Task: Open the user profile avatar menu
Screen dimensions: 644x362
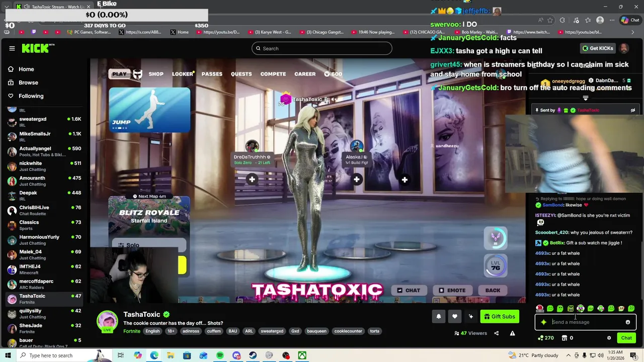Action: pyautogui.click(x=624, y=48)
